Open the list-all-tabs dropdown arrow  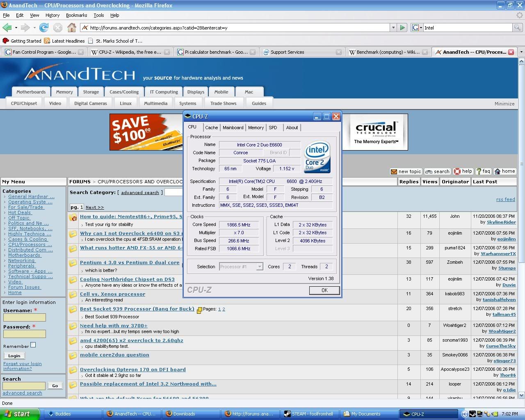[521, 52]
